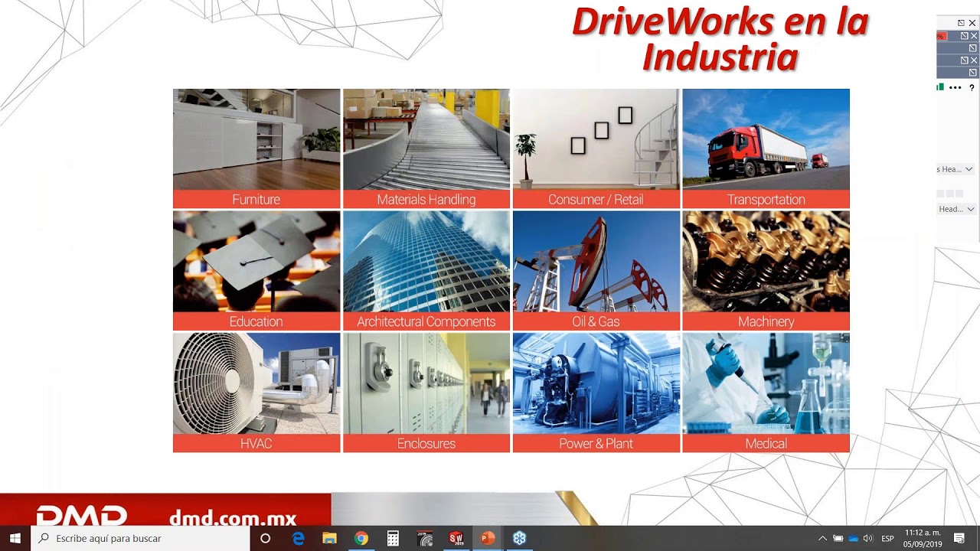
Task: Click the ESP input language indicator
Action: pos(887,538)
